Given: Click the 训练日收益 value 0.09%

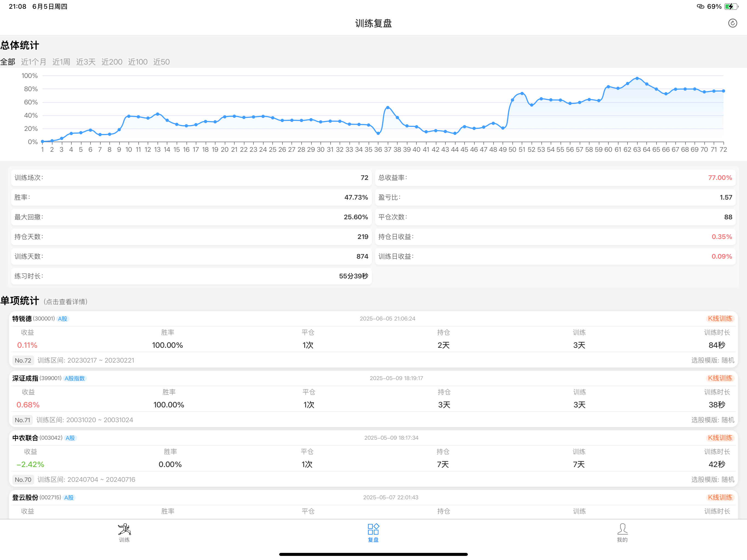Looking at the screenshot, I should (x=722, y=256).
